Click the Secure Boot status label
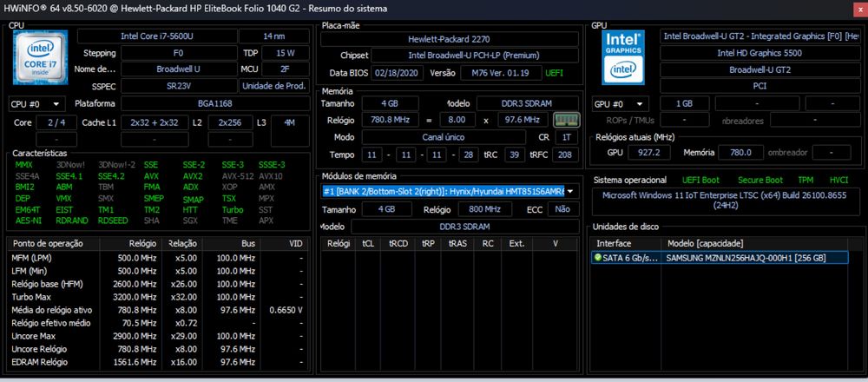This screenshot has width=868, height=382. 760,181
